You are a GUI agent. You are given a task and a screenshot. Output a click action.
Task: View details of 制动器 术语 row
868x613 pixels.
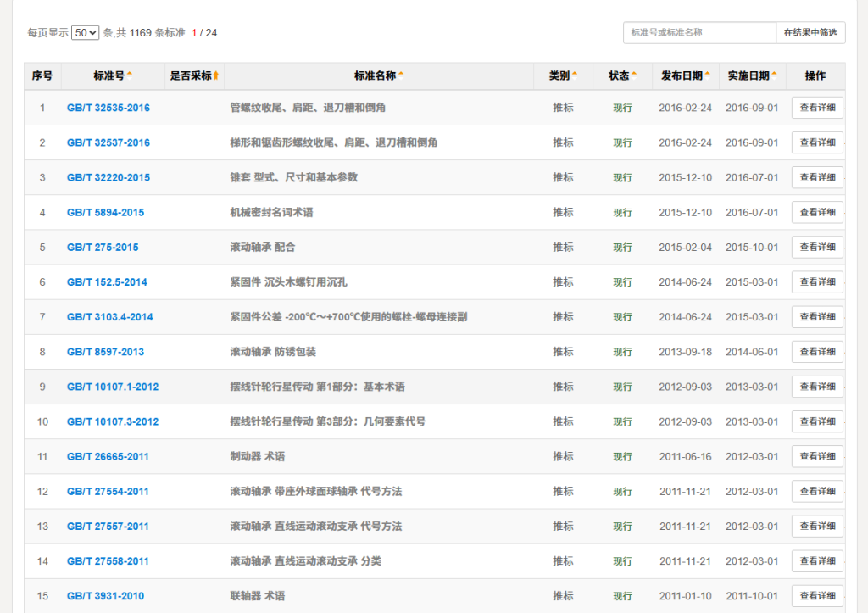click(x=817, y=456)
